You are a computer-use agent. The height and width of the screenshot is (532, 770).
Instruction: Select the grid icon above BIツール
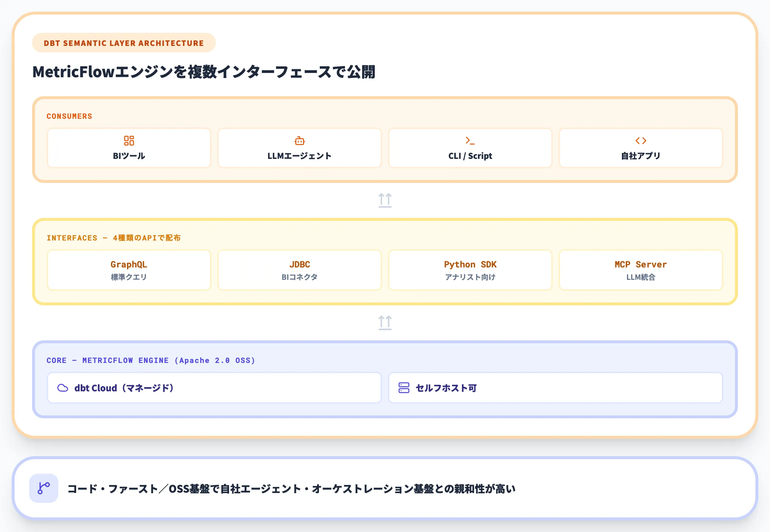coord(129,140)
